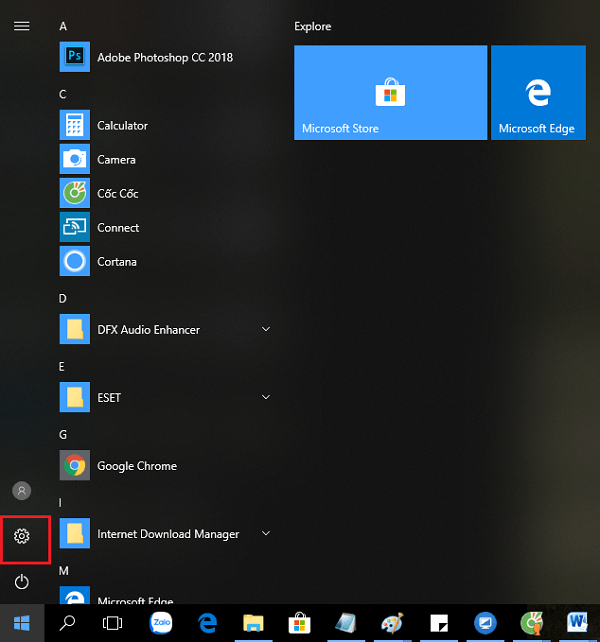
Task: Expand the DFX Audio Enhancer folder
Action: (266, 330)
